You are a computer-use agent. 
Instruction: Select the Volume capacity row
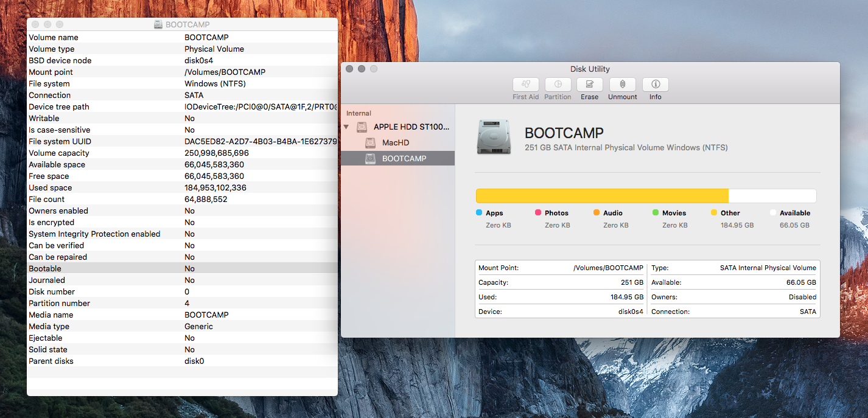point(182,153)
